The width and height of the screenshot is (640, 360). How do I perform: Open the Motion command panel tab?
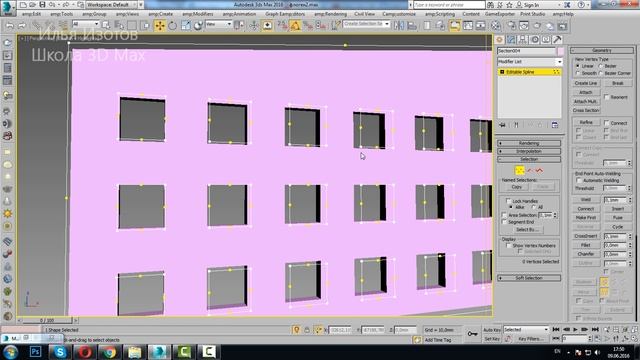[534, 40]
